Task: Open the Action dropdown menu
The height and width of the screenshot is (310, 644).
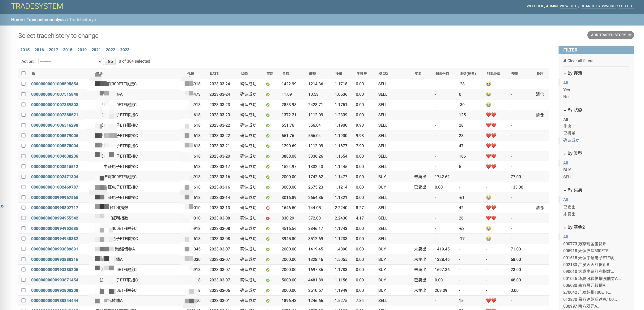Action: (x=71, y=61)
